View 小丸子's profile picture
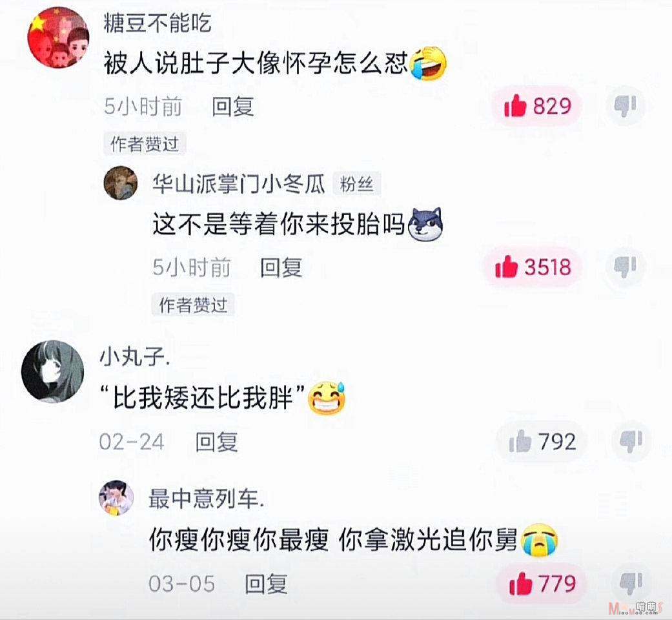The width and height of the screenshot is (672, 620). click(x=52, y=371)
